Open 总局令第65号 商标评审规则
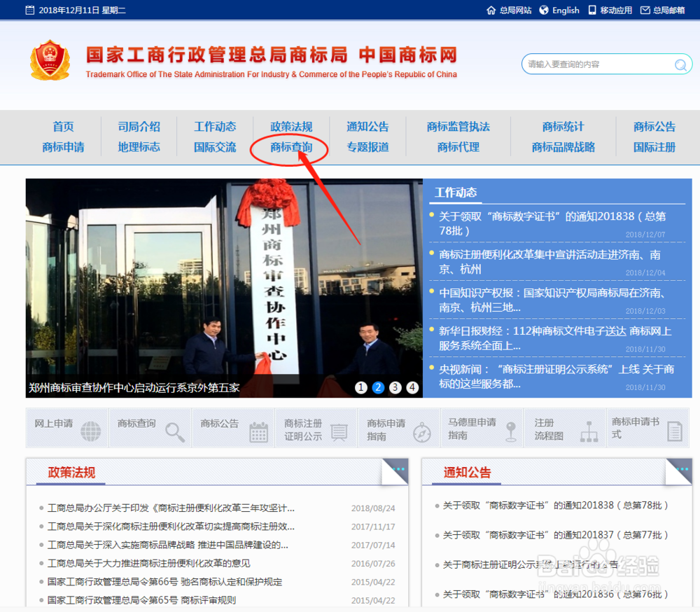 141,600
